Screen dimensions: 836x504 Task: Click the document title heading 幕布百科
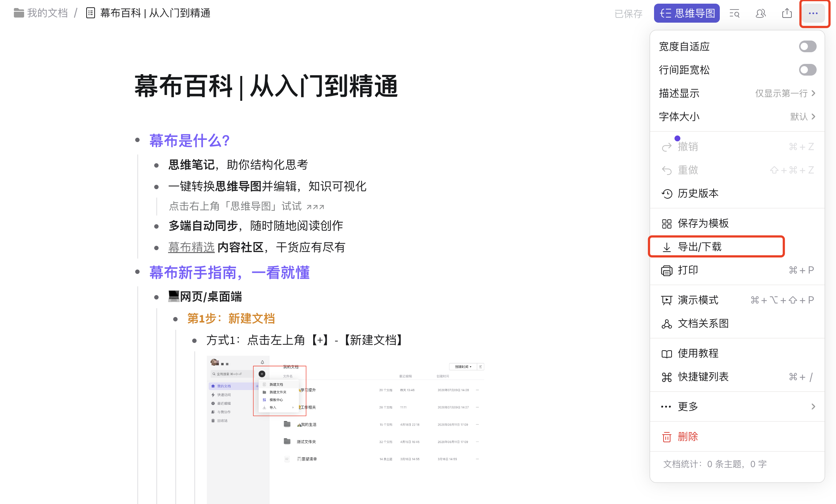point(266,86)
